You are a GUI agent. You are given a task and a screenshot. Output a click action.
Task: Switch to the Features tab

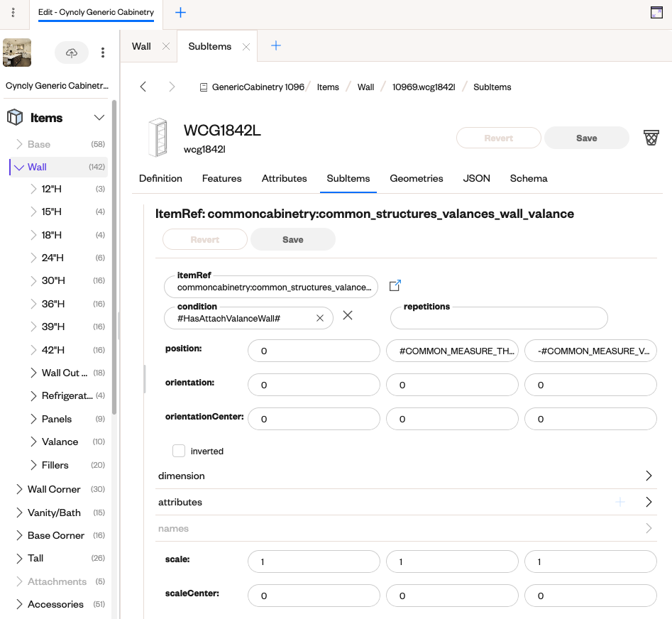[221, 178]
